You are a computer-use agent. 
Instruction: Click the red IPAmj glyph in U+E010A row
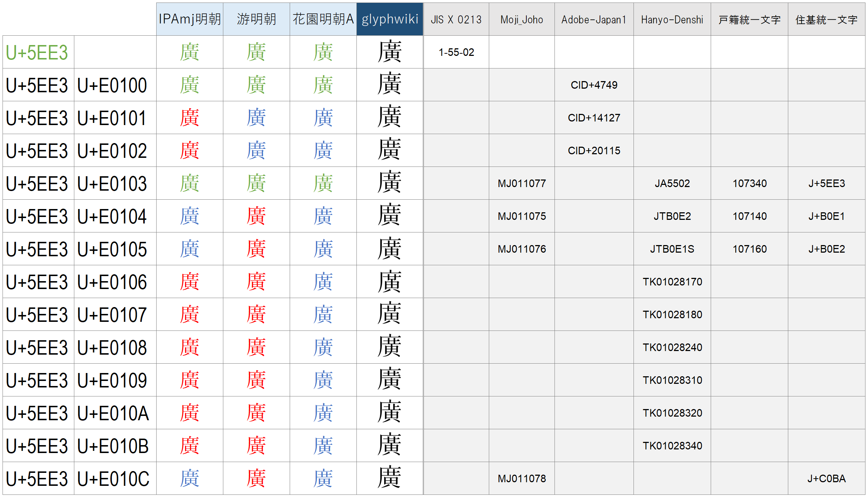point(190,413)
